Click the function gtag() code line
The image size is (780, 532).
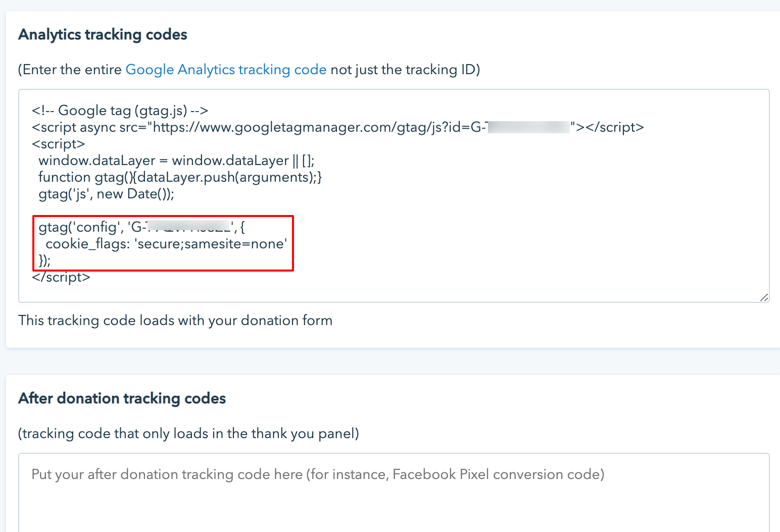[x=180, y=177]
